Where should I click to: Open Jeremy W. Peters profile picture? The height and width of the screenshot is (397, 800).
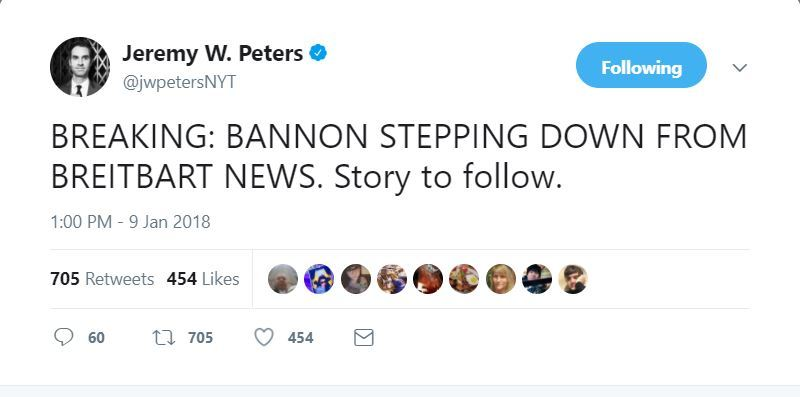click(x=80, y=67)
